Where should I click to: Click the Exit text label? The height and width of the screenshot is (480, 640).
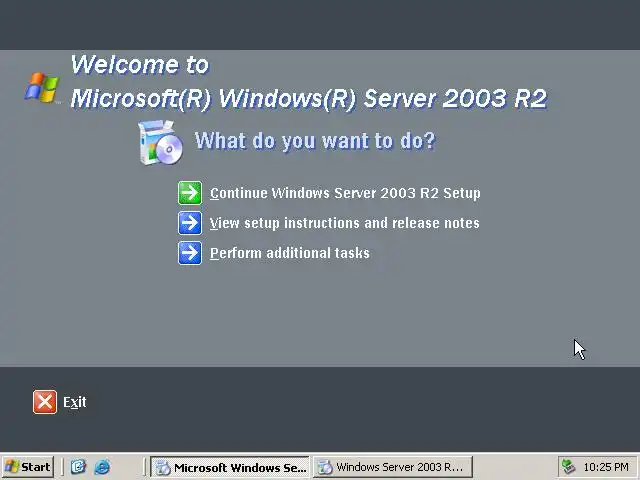point(75,402)
